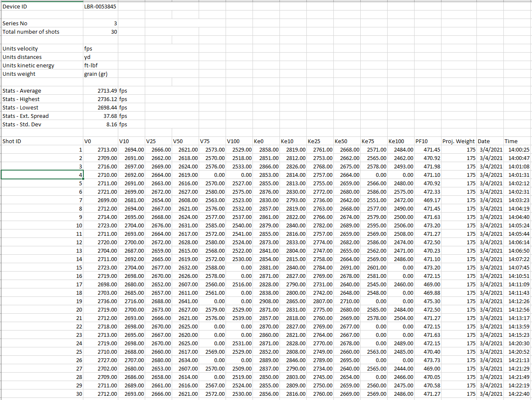Select the Shot ID column header cell
This screenshot has height=400, width=532.
[x=12, y=141]
